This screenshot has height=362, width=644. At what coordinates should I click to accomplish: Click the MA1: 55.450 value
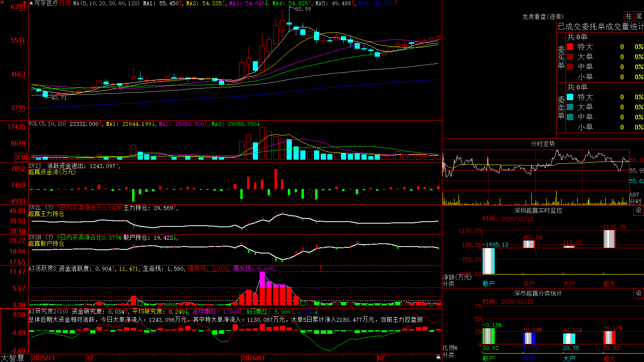click(x=161, y=3)
